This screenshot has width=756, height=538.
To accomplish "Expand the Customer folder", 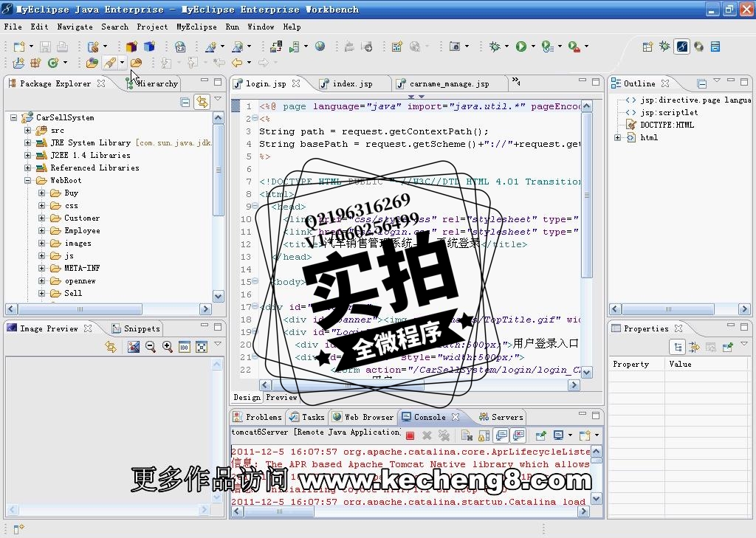I will 41,218.
